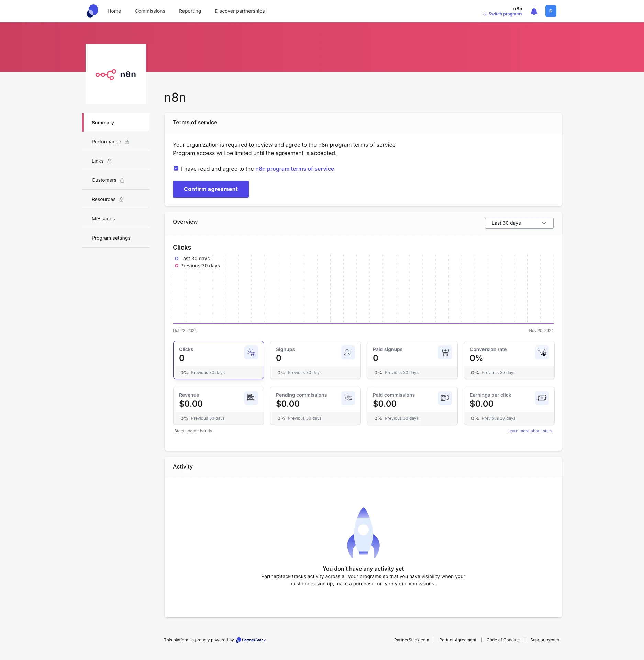Toggle the Last 30 days legend marker
Viewport: 644px width, 660px height.
pos(177,258)
